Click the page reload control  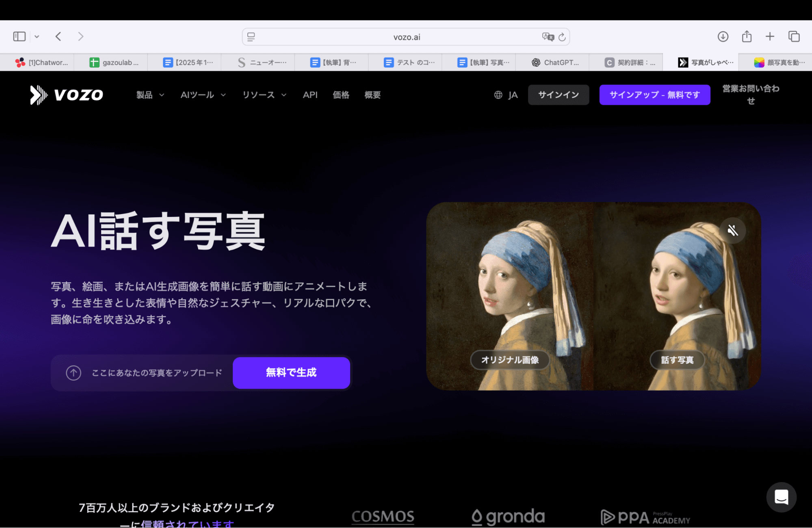pyautogui.click(x=562, y=37)
